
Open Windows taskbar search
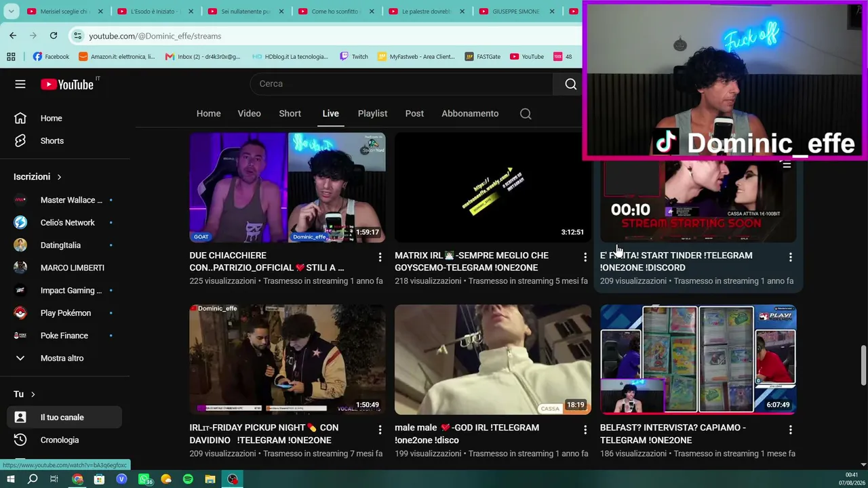tap(33, 479)
